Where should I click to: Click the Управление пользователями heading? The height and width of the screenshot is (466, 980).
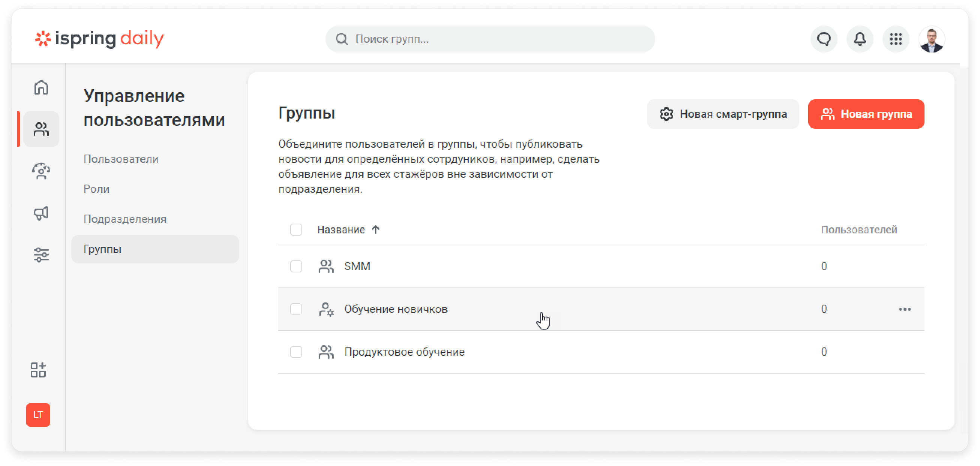[x=154, y=108]
